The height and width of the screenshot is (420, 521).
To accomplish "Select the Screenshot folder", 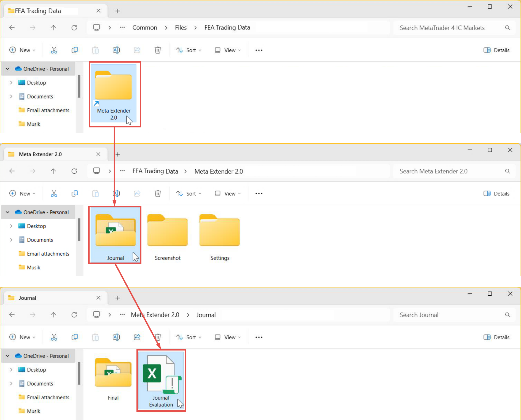I will tap(168, 237).
